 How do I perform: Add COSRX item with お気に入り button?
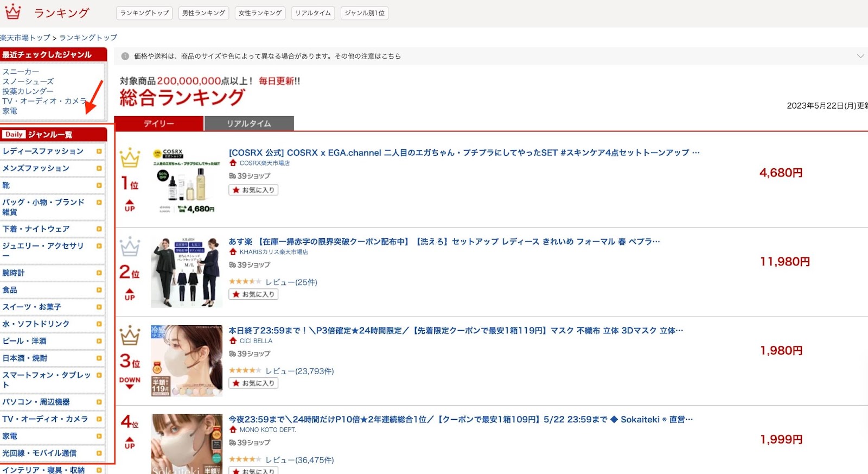pos(253,190)
